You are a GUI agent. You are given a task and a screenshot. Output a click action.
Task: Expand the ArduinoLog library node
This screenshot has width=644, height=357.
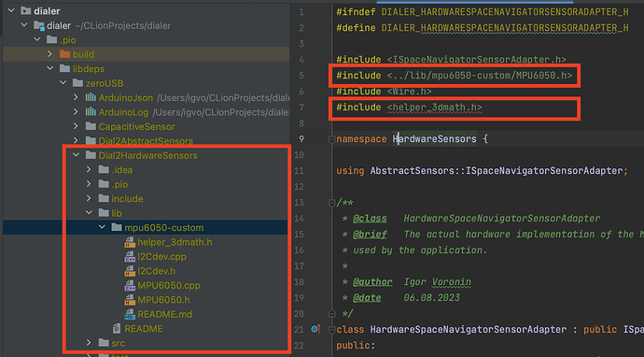(76, 112)
